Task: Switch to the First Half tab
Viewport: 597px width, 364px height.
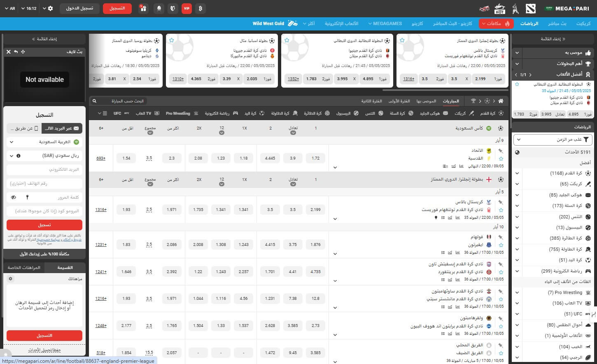Action: [399, 101]
